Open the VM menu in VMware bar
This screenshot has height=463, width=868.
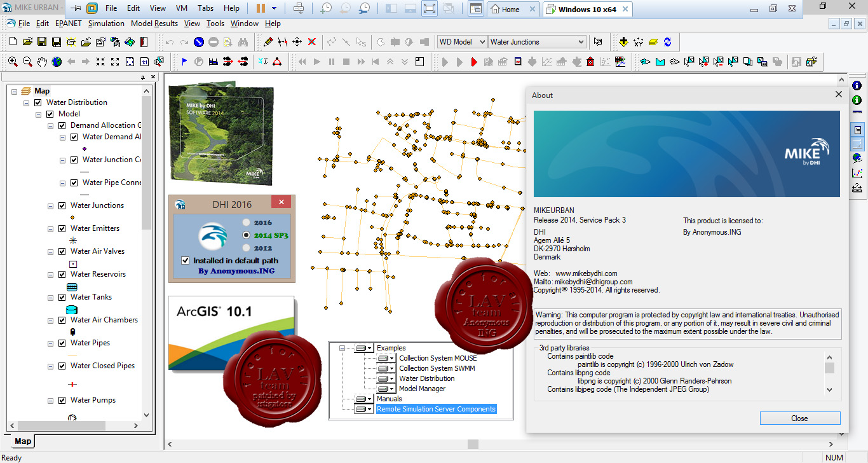(x=180, y=8)
